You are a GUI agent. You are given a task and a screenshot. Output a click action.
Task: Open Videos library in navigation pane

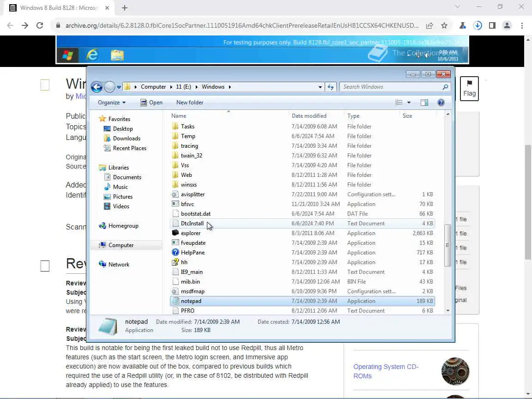pyautogui.click(x=116, y=206)
